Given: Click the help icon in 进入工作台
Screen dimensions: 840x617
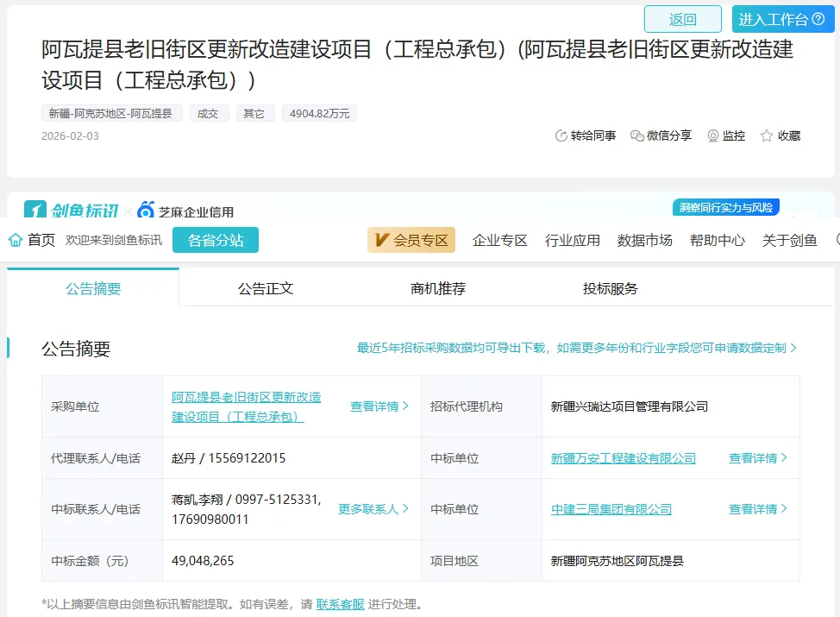Looking at the screenshot, I should point(818,19).
